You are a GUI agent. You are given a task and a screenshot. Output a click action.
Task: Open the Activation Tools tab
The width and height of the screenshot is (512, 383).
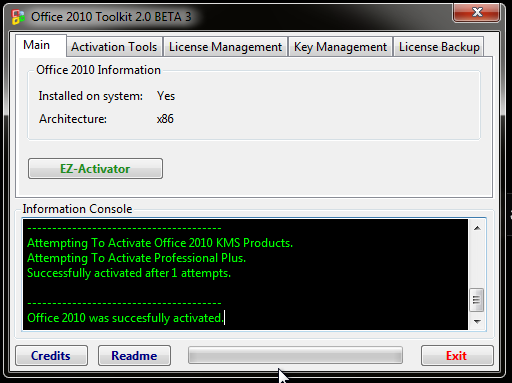coord(114,47)
